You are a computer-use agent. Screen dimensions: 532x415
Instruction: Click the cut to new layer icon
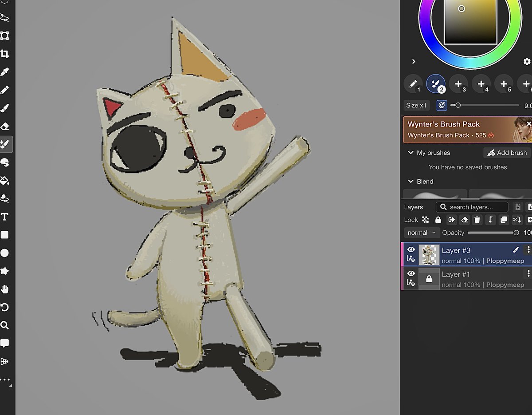point(517,220)
